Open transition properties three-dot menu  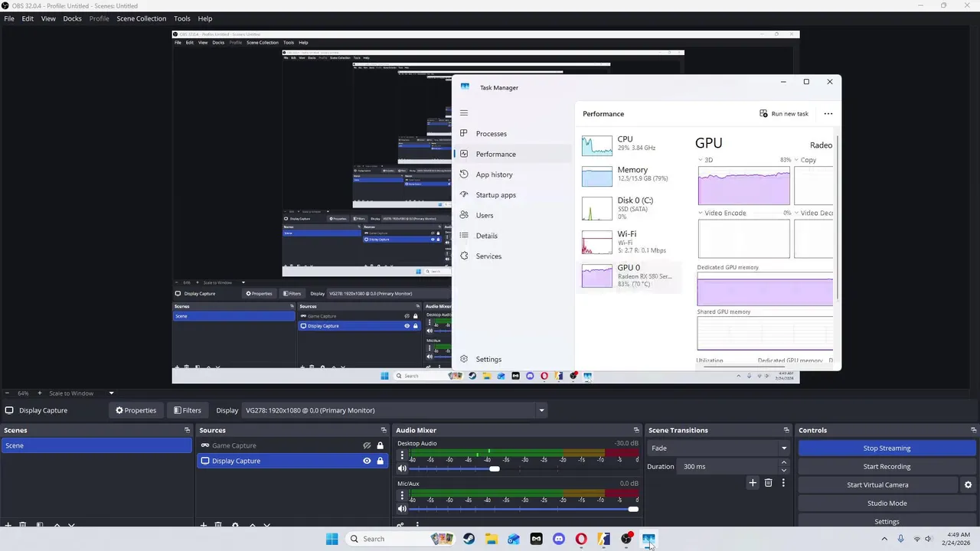coord(783,483)
